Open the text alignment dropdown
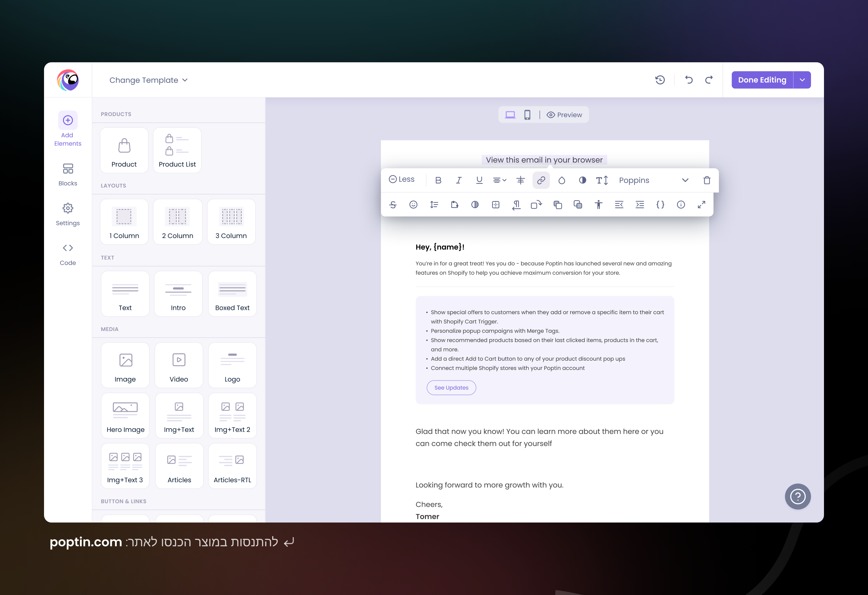The width and height of the screenshot is (868, 595). click(x=499, y=180)
